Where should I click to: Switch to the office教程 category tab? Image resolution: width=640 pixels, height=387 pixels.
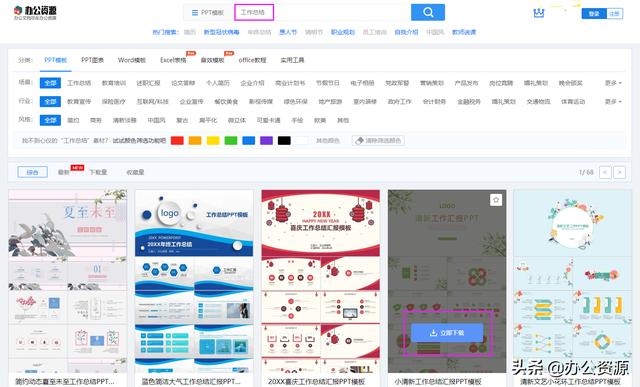[x=252, y=60]
